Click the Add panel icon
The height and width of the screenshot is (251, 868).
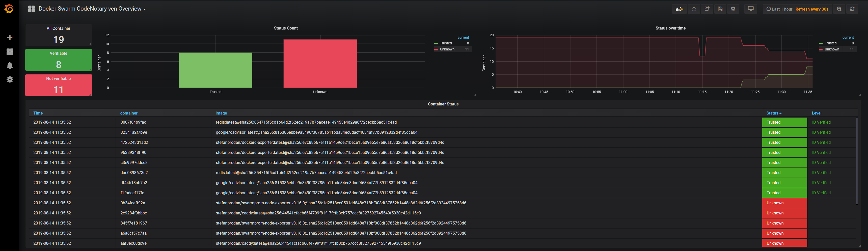pos(679,9)
